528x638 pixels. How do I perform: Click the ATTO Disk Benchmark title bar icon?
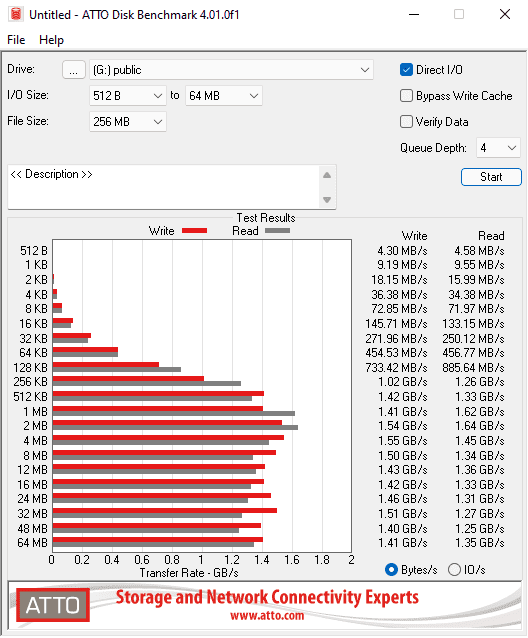coord(15,14)
